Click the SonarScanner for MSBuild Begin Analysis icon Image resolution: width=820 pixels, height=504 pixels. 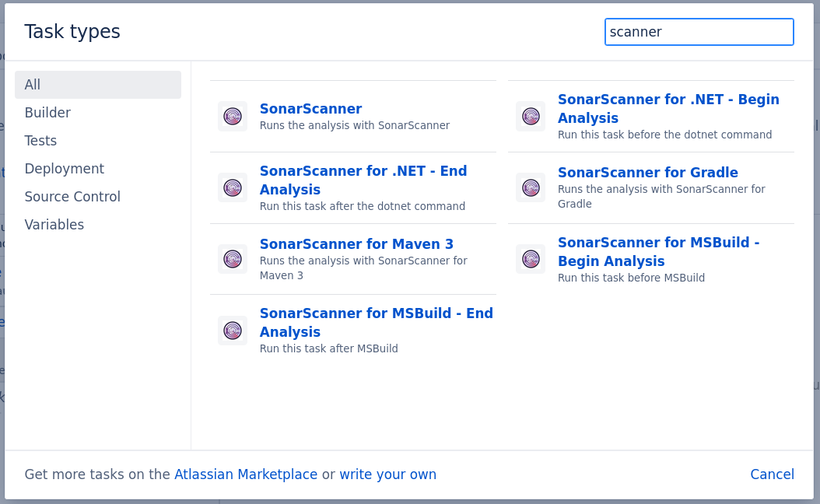pyautogui.click(x=531, y=259)
